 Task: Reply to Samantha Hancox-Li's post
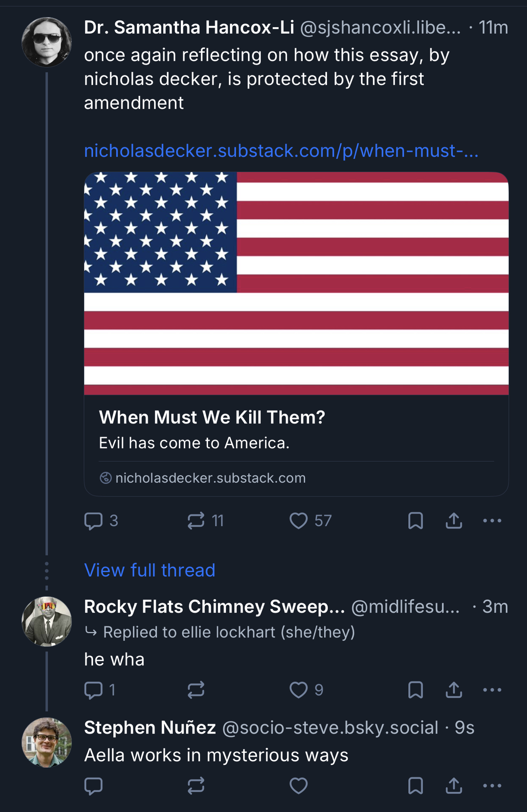tap(93, 521)
